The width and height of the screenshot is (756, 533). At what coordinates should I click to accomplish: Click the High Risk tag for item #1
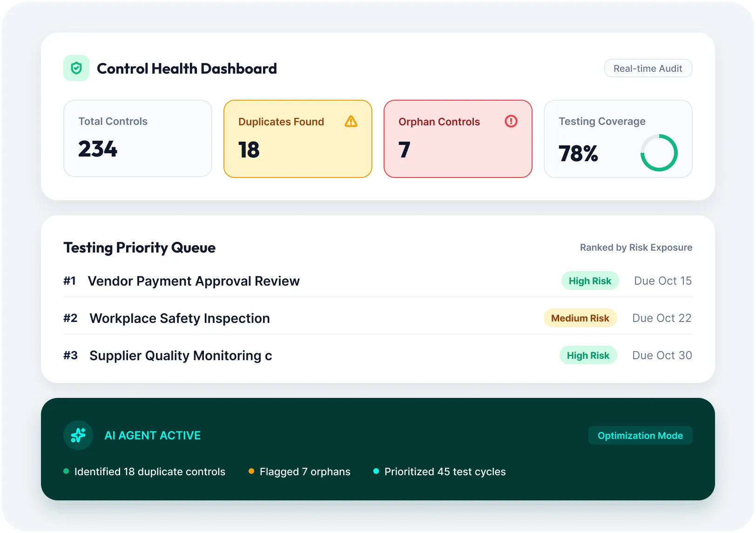[590, 280]
